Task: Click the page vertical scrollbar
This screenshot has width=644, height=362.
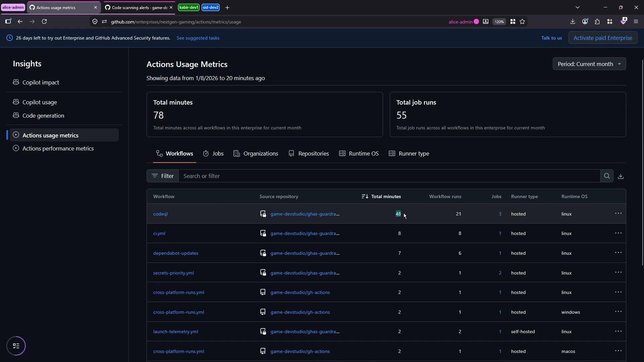Action: [x=642, y=163]
